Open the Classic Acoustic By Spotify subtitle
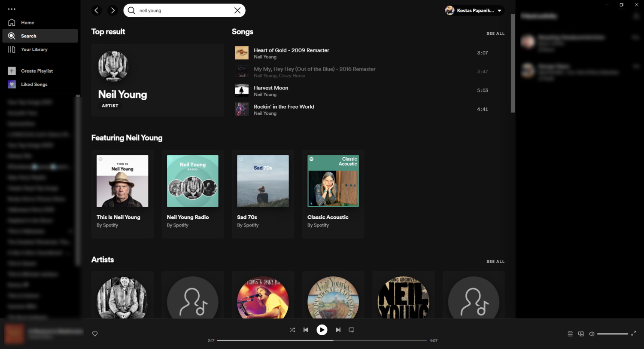The image size is (644, 349). [x=318, y=225]
